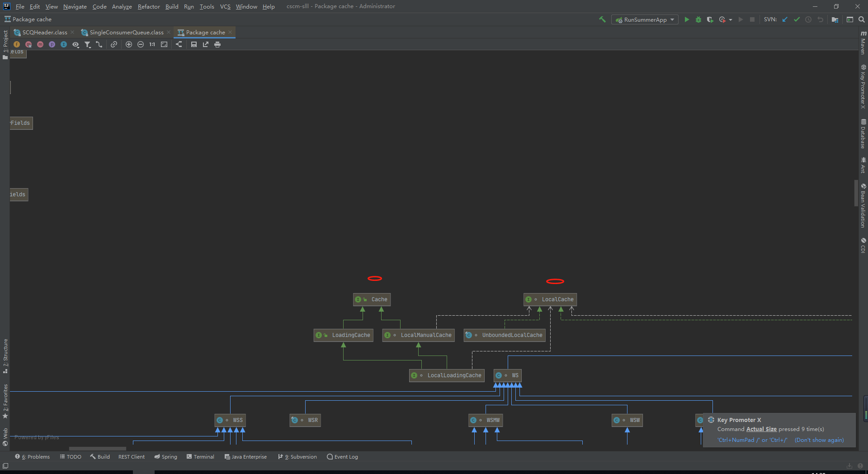Viewport: 868px width, 474px height.
Task: Expand the RunSummerApp run configuration dropdown
Action: tap(672, 20)
